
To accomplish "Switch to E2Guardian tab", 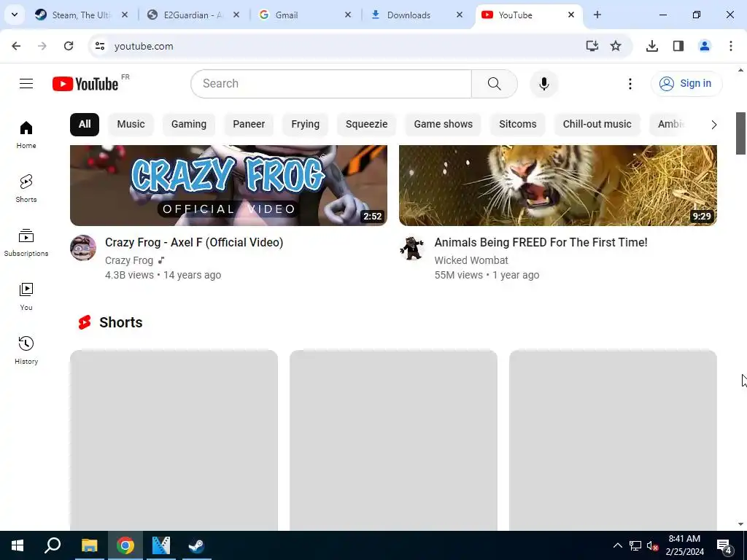I will [x=193, y=15].
